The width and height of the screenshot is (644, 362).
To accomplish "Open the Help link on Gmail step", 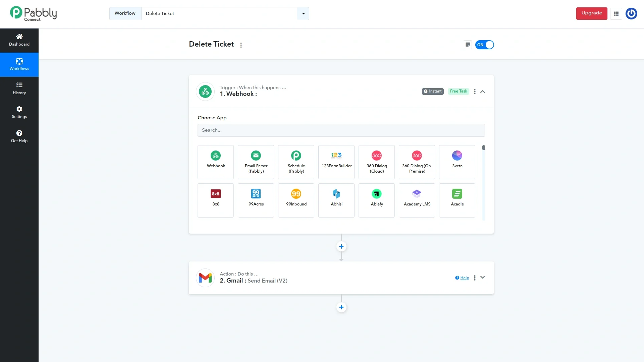I will pos(465,278).
